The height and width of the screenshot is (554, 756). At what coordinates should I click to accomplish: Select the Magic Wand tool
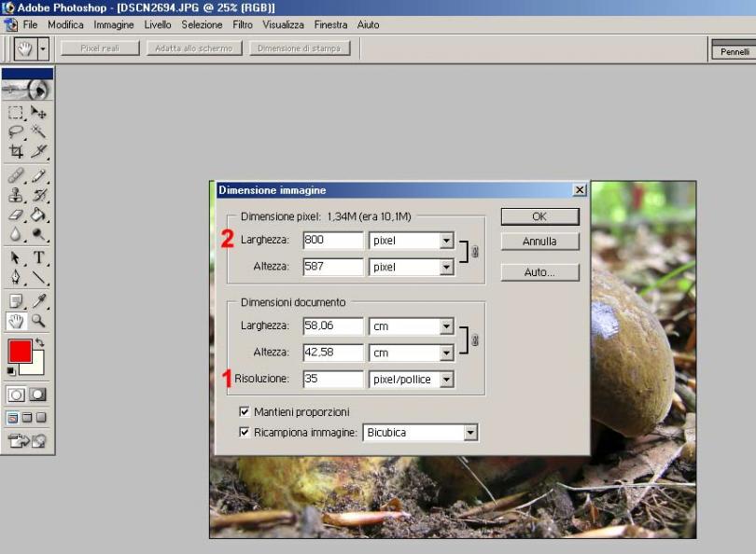[x=38, y=132]
